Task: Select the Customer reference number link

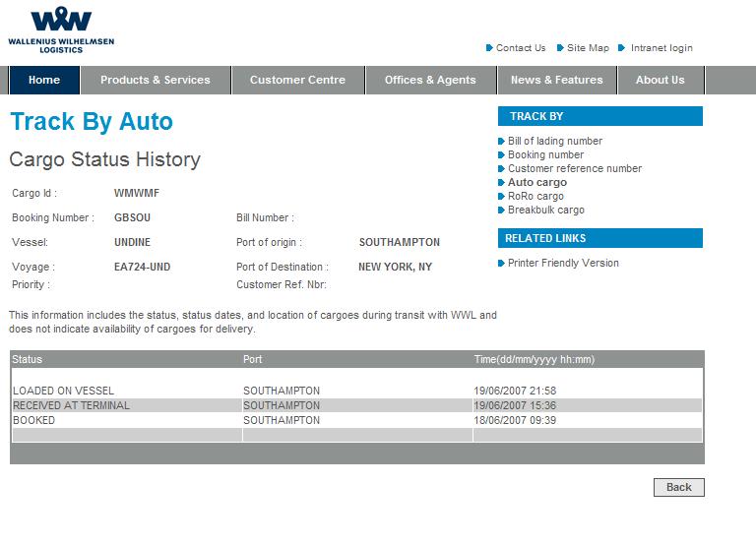Action: (x=575, y=168)
